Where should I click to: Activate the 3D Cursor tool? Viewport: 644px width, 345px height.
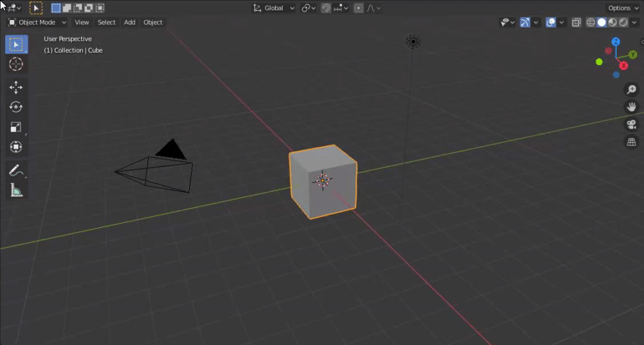coord(17,64)
